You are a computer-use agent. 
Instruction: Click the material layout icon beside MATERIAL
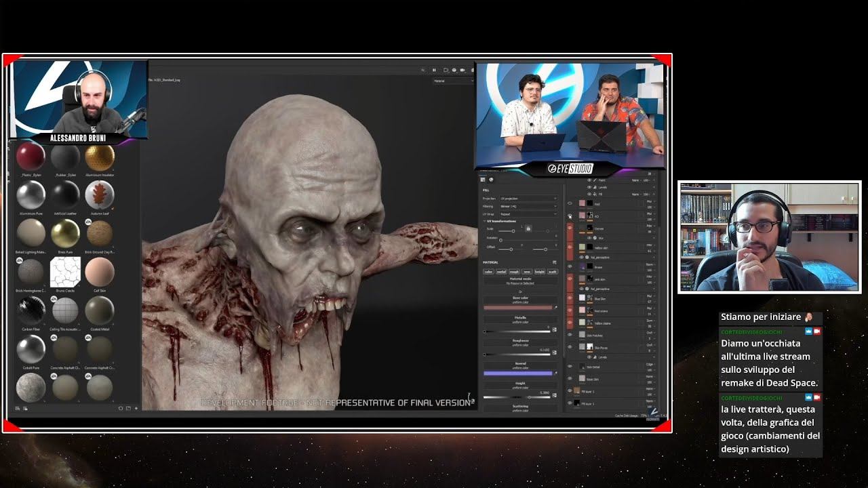coord(554,262)
